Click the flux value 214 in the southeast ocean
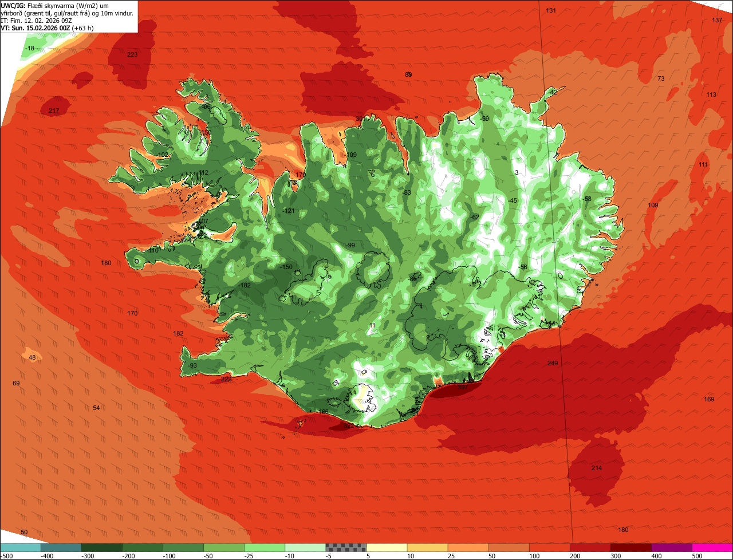Image resolution: width=733 pixels, height=560 pixels. pyautogui.click(x=597, y=468)
